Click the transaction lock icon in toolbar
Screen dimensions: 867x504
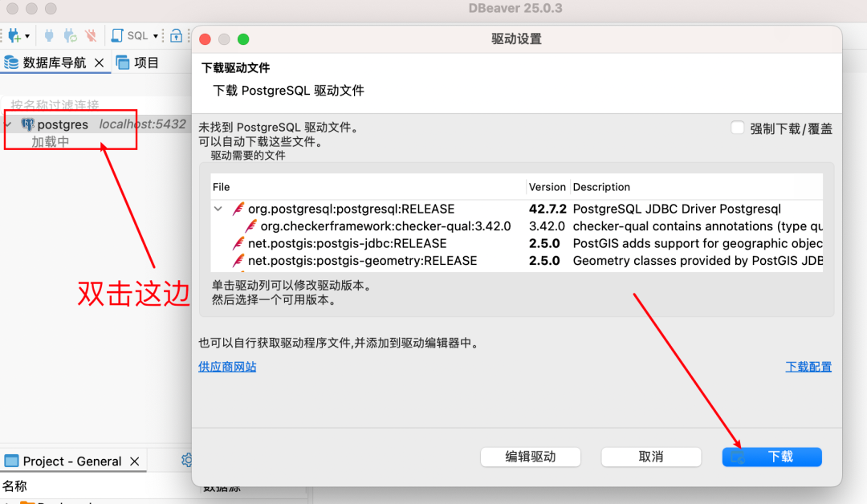click(176, 36)
